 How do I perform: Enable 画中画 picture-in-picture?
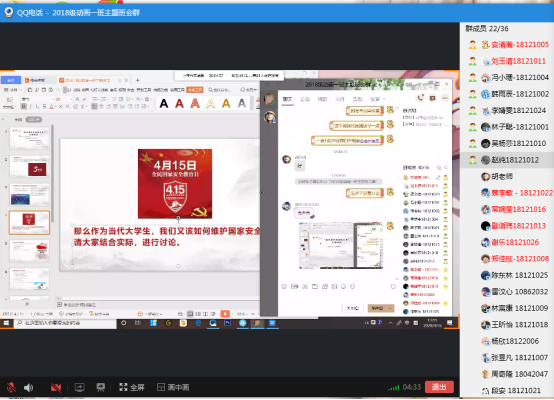[x=173, y=387]
